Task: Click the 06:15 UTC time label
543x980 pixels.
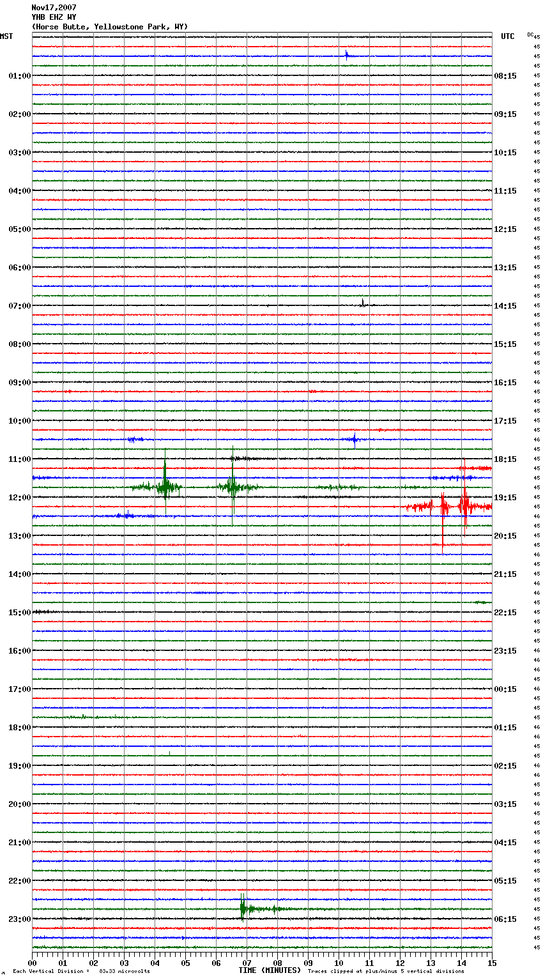Action: pyautogui.click(x=505, y=919)
